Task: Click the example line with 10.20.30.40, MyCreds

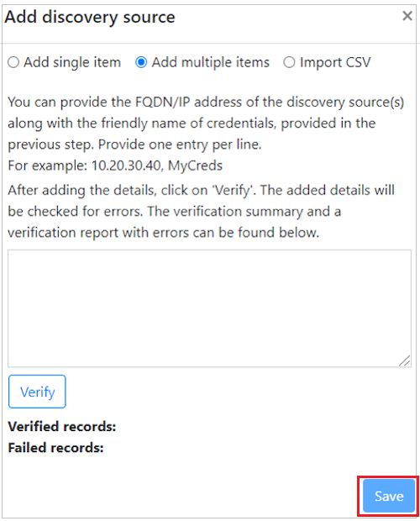Action: click(x=115, y=166)
